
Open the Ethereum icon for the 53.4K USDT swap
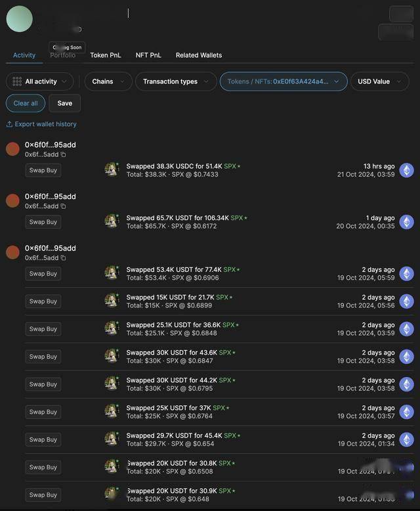(407, 274)
